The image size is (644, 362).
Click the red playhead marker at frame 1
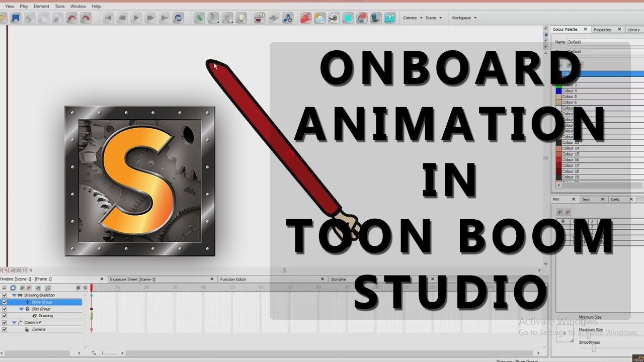92,288
